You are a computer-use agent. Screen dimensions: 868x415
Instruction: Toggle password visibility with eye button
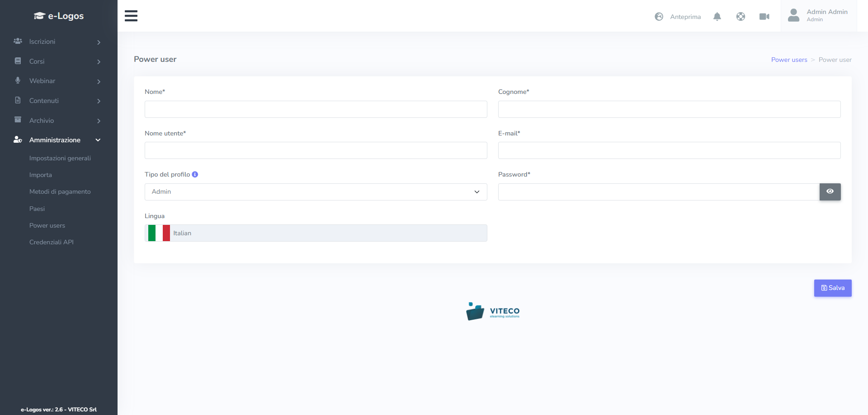coord(830,191)
